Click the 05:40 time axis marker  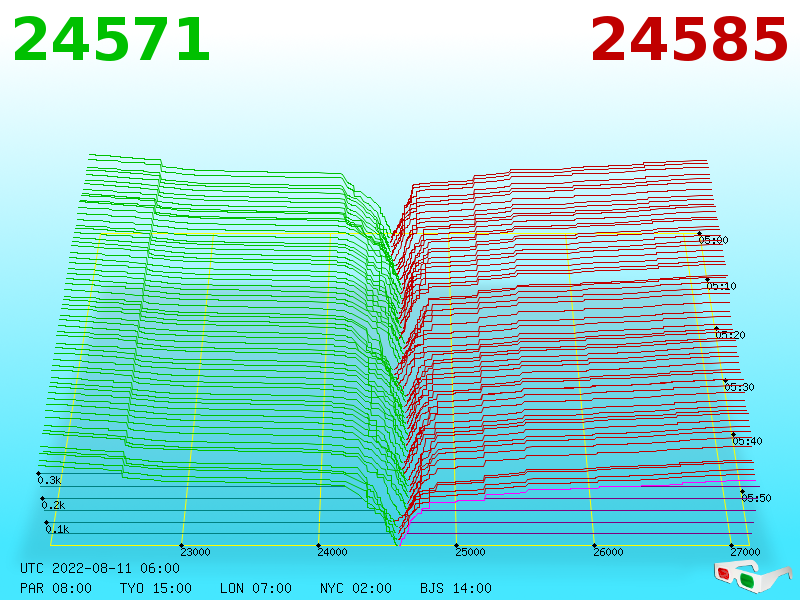tap(747, 441)
